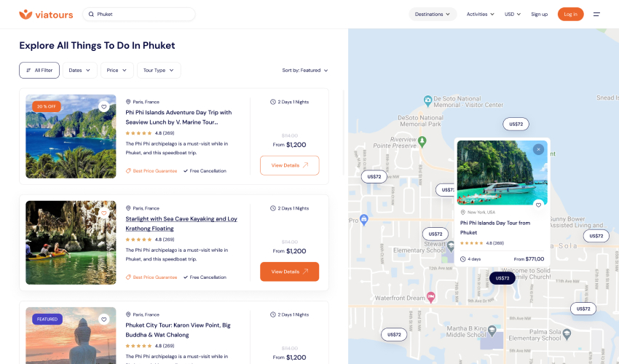Image resolution: width=619 pixels, height=364 pixels.
Task: Open the Tour Type dropdown
Action: click(x=159, y=70)
